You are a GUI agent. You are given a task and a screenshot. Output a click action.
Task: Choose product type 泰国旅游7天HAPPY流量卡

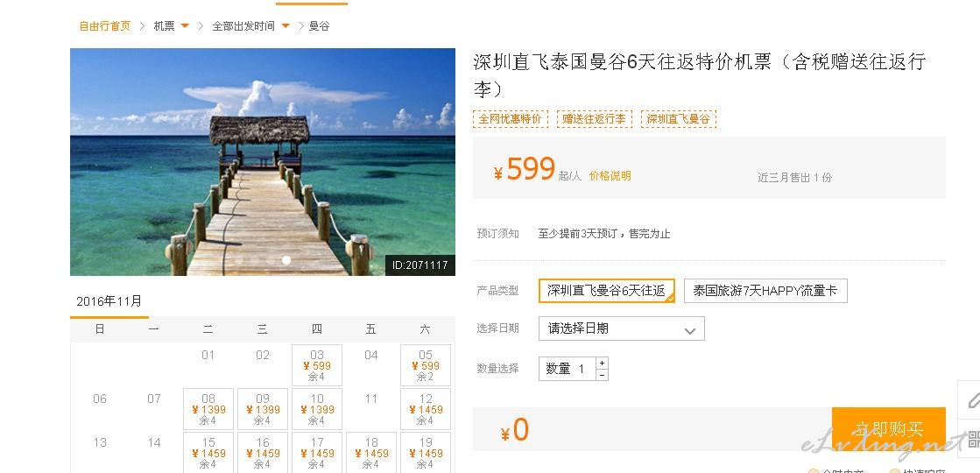point(765,291)
